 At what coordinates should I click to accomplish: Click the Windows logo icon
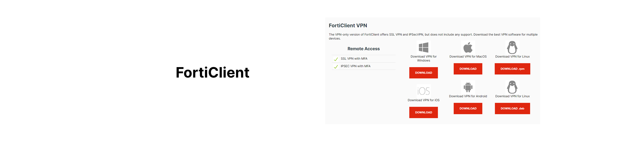[x=423, y=47]
